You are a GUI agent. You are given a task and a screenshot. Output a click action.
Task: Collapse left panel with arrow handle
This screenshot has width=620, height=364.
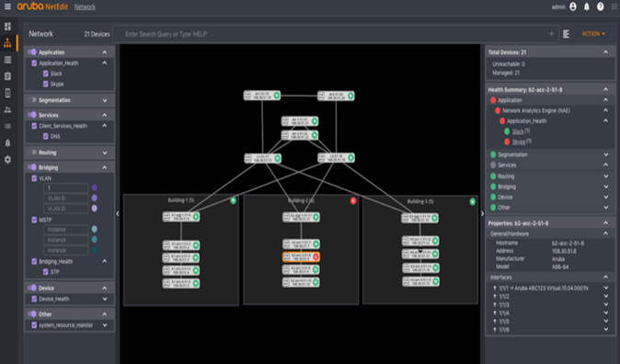[x=118, y=214]
